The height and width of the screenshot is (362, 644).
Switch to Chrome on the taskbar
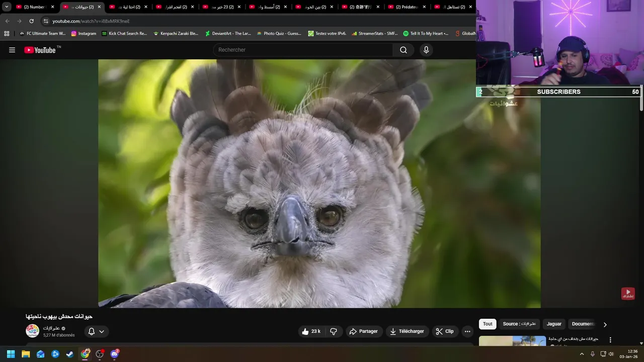85,354
